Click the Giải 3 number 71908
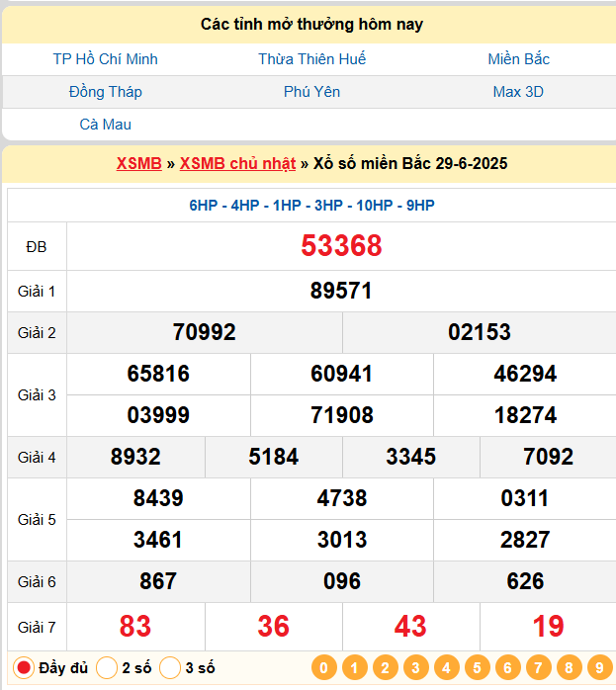 click(342, 415)
